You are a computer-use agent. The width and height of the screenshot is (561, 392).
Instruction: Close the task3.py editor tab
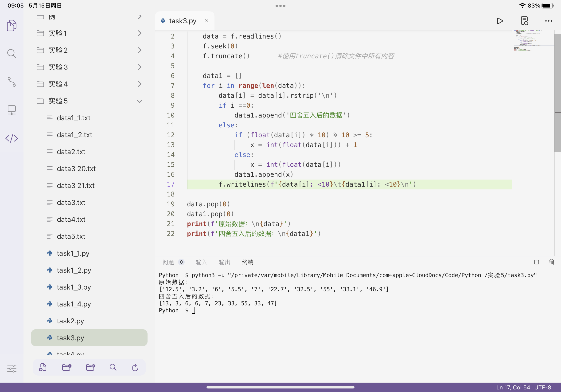pyautogui.click(x=206, y=21)
